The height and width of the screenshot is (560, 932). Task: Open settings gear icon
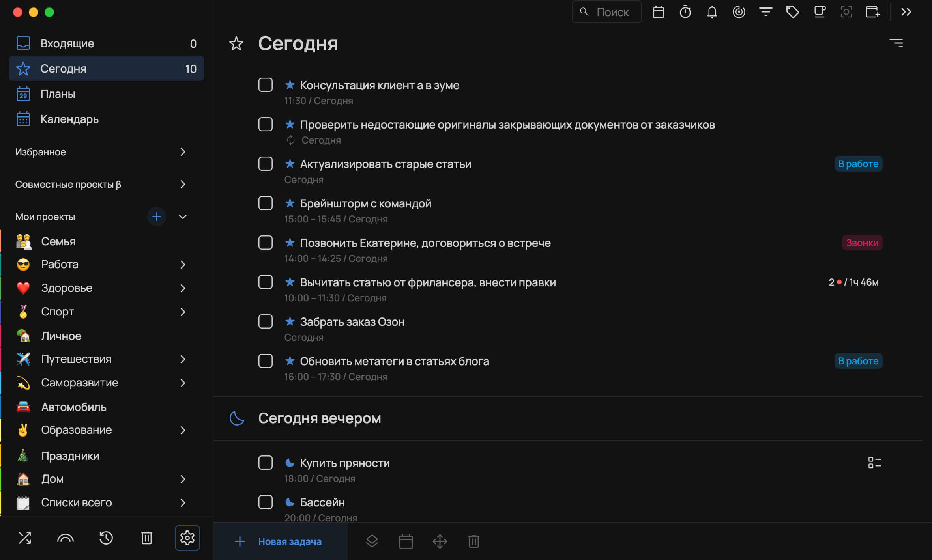tap(187, 538)
